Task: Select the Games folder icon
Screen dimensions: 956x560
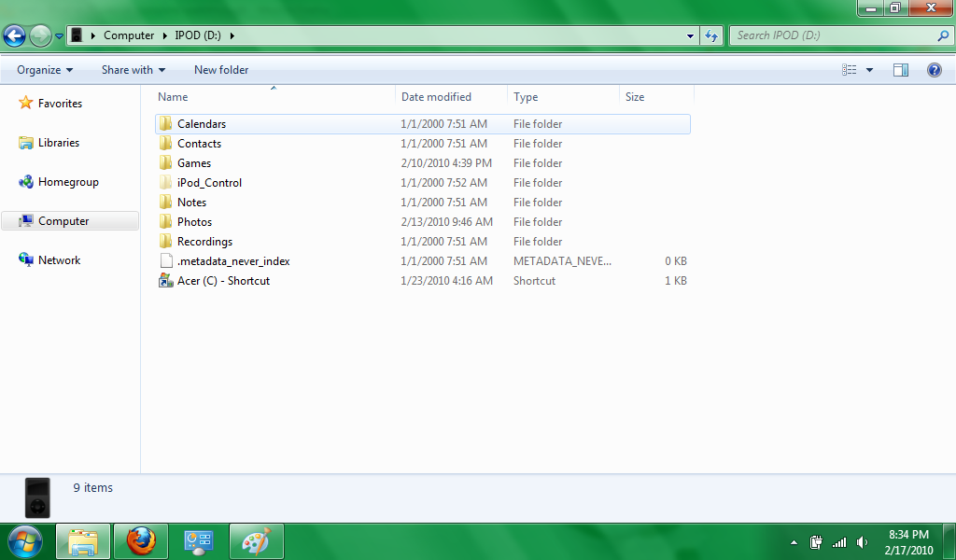Action: [166, 162]
